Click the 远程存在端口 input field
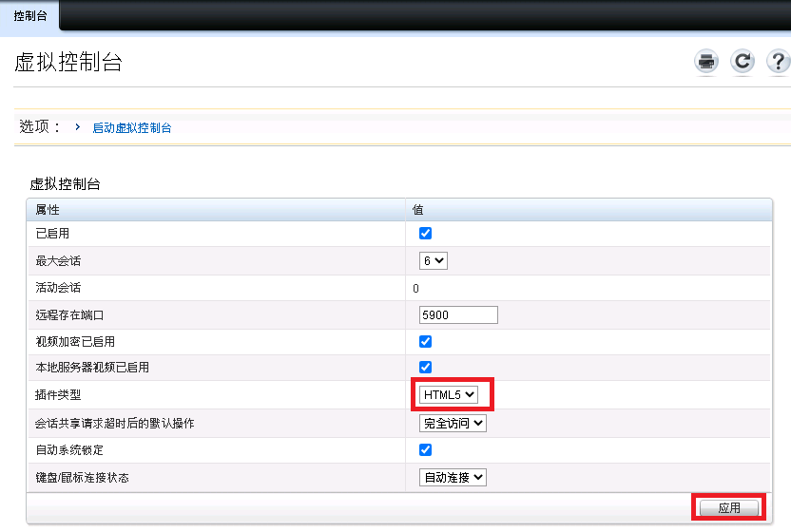Viewport: 791px width, 532px height. coord(458,315)
